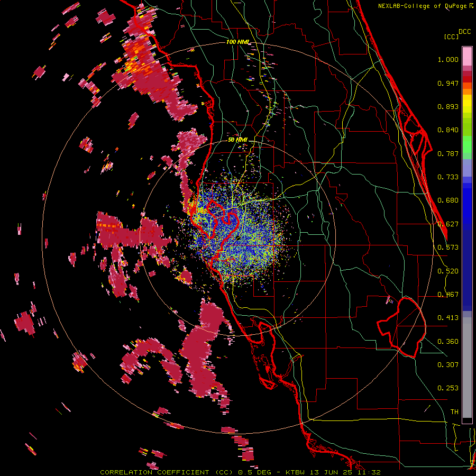Viewport: 476px width, 476px height.
Task: Pick the bright green segment of color bar
Action: [x=467, y=144]
